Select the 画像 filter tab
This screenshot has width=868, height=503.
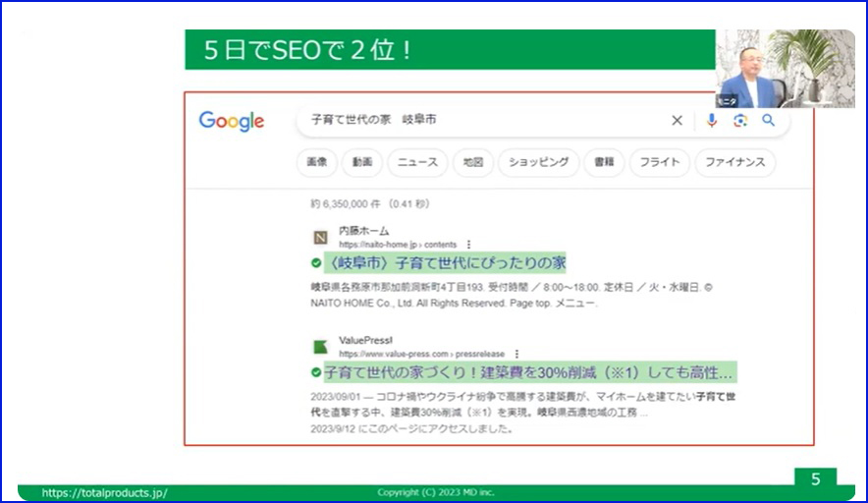[316, 162]
